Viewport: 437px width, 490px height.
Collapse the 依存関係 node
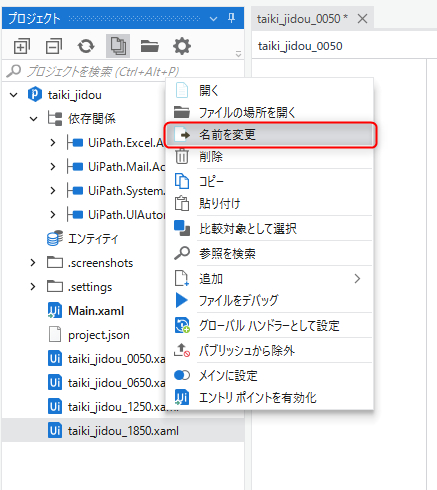tap(33, 119)
